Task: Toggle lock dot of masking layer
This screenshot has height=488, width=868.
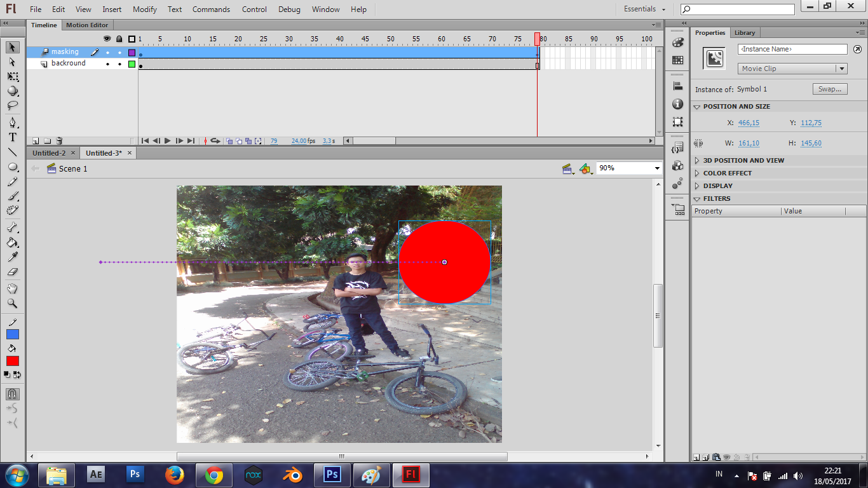Action: [119, 53]
